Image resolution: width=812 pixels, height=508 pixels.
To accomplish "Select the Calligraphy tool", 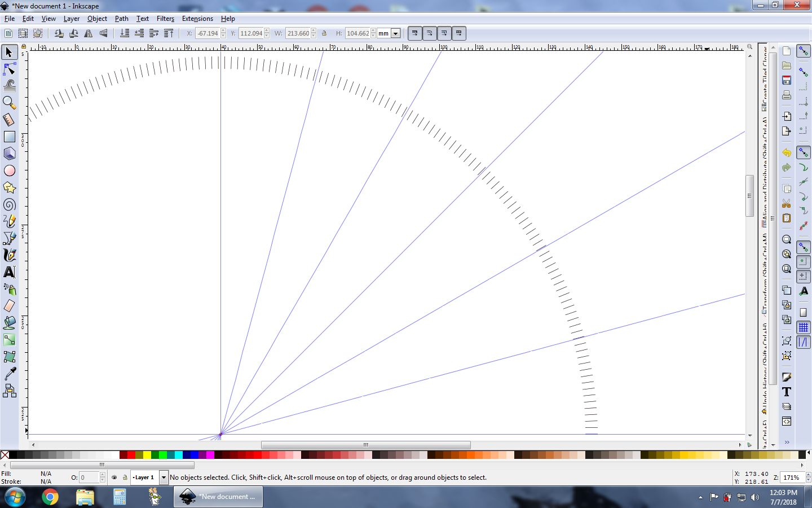I will 10,255.
